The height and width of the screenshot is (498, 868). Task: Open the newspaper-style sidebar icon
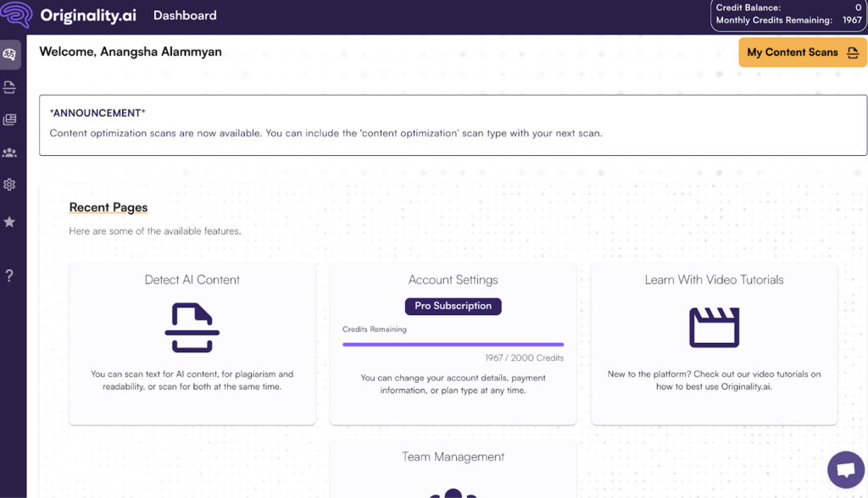tap(9, 119)
